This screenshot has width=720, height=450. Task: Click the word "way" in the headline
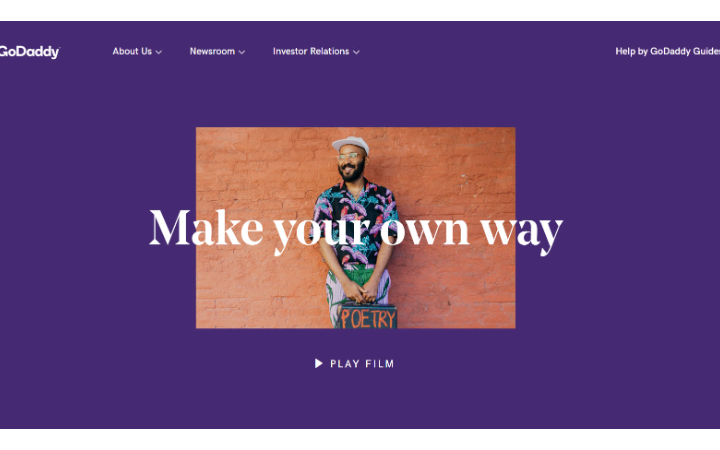522,232
